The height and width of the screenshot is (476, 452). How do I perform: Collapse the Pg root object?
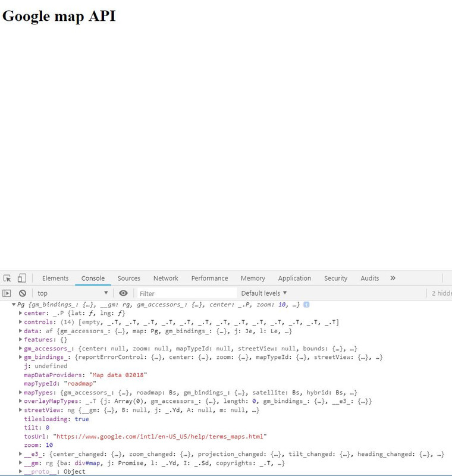coord(14,305)
